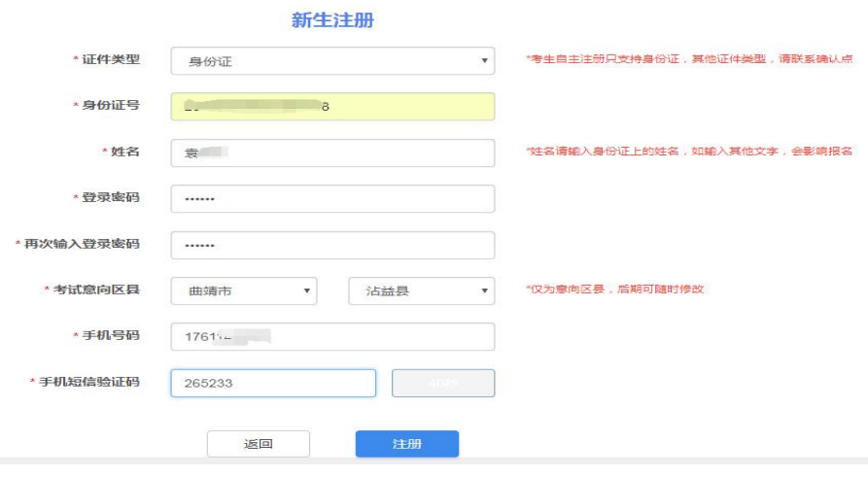Click the 身份证号 field label
868x477 pixels.
click(x=110, y=106)
